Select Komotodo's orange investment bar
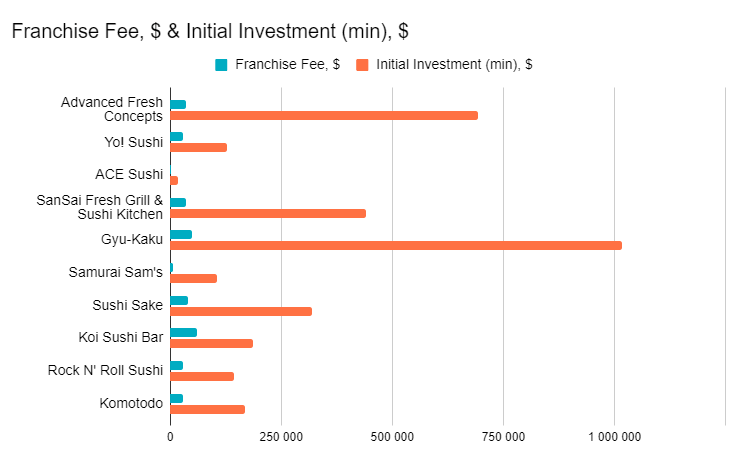 [x=208, y=410]
